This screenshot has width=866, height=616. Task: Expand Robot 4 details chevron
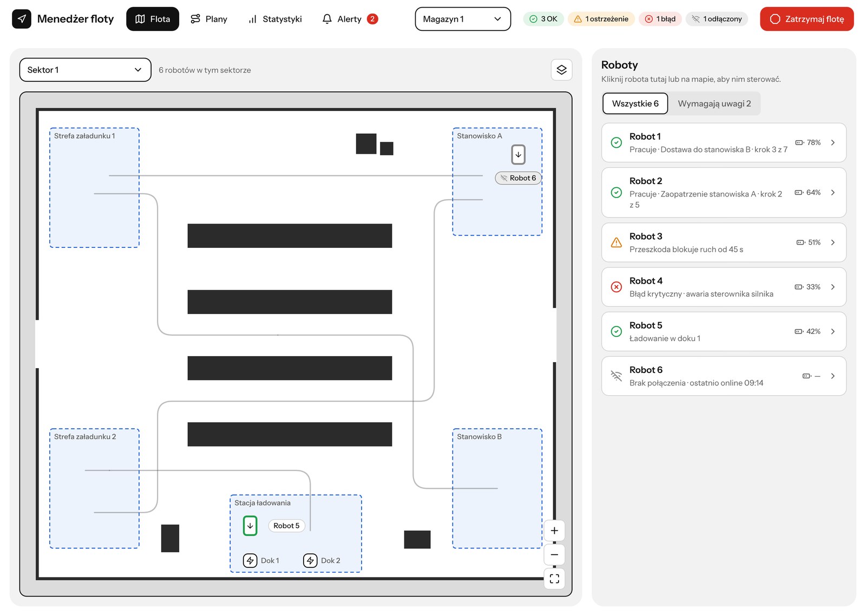[x=832, y=287]
